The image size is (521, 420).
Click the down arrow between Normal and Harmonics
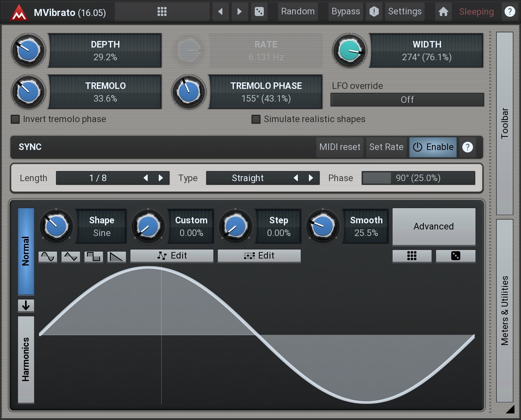pos(26,305)
